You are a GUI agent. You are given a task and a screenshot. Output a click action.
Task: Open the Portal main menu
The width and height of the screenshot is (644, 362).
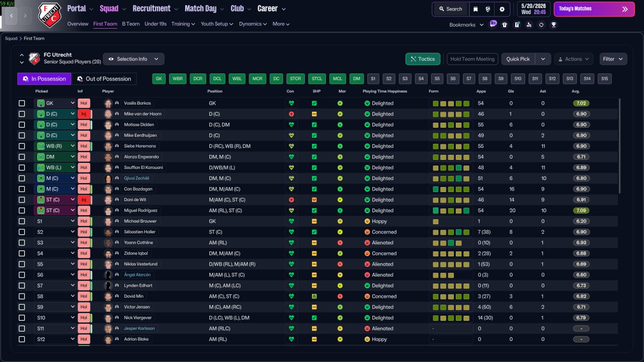point(80,9)
